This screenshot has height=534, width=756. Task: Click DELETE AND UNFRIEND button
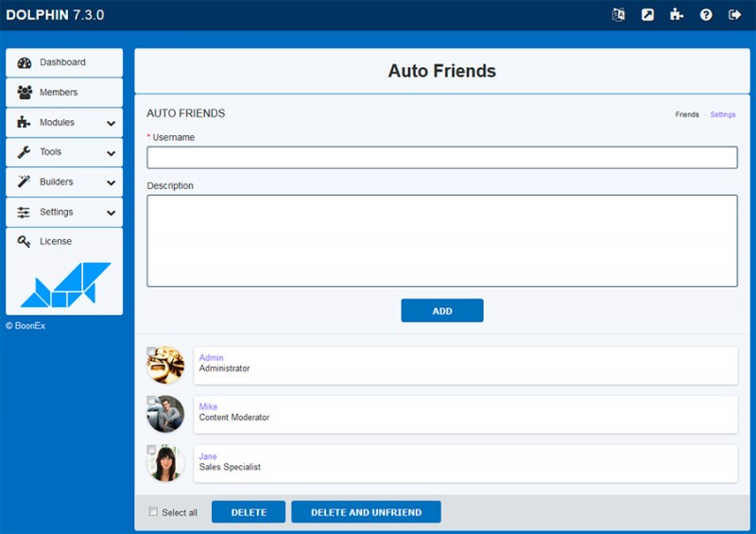click(x=366, y=512)
